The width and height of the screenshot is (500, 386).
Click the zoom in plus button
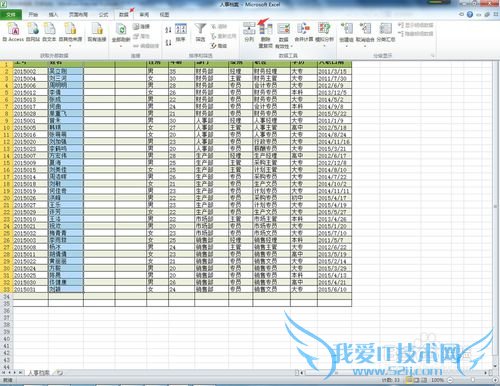pos(495,380)
